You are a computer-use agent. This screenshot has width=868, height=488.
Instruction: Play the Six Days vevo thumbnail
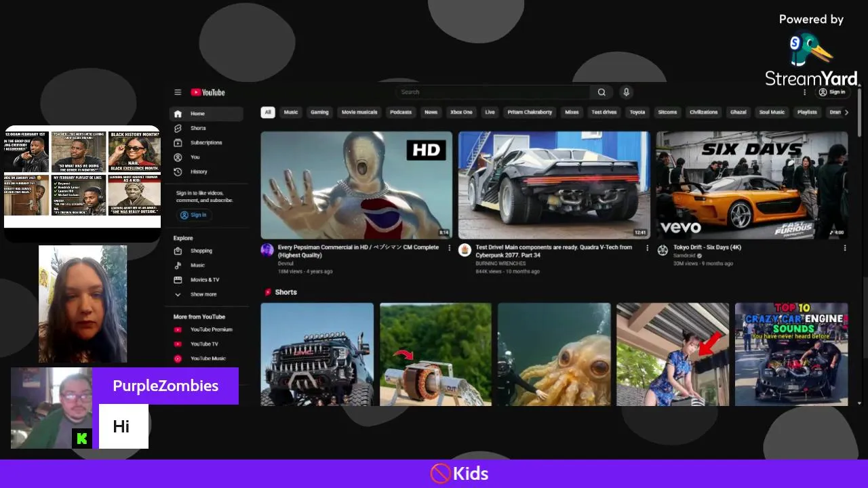pos(752,185)
